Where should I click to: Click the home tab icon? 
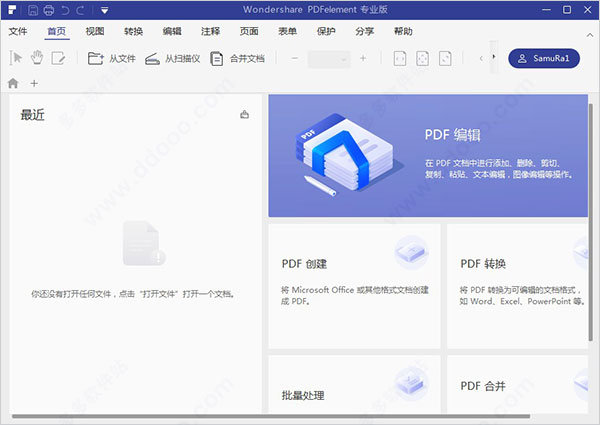coord(13,83)
